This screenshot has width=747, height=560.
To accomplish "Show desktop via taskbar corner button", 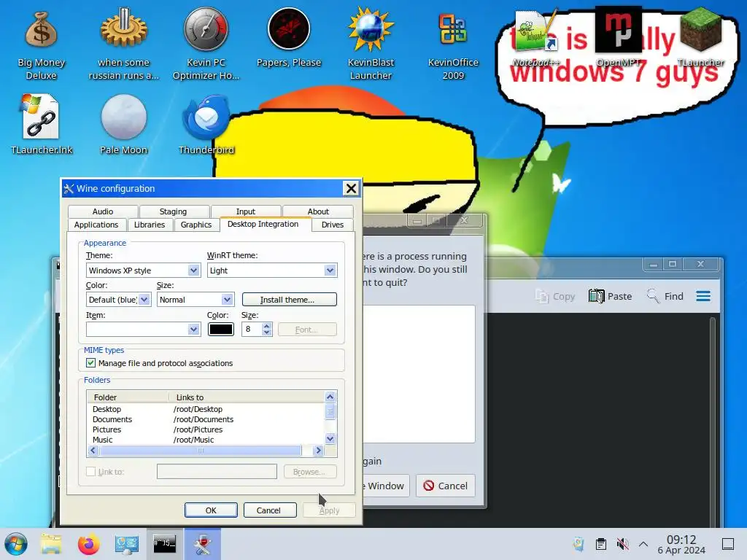I will pos(728,544).
